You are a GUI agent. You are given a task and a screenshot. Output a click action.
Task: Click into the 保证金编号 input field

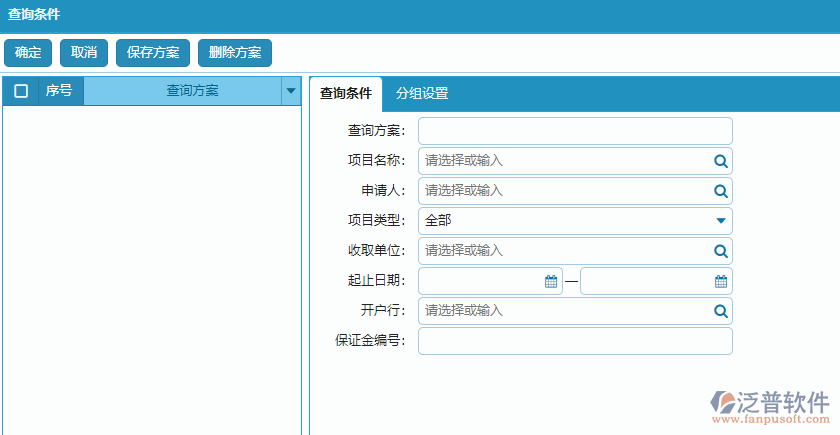575,341
